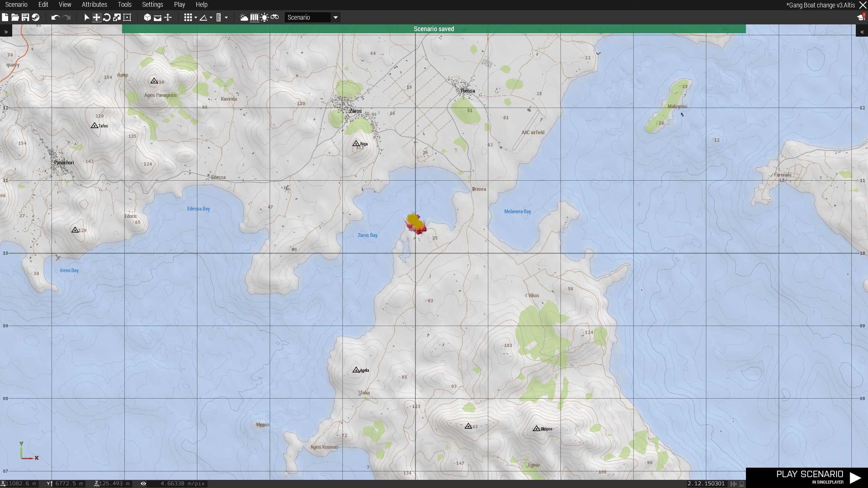Image resolution: width=868 pixels, height=488 pixels.
Task: Click the Therisa town label
Action: pyautogui.click(x=467, y=91)
